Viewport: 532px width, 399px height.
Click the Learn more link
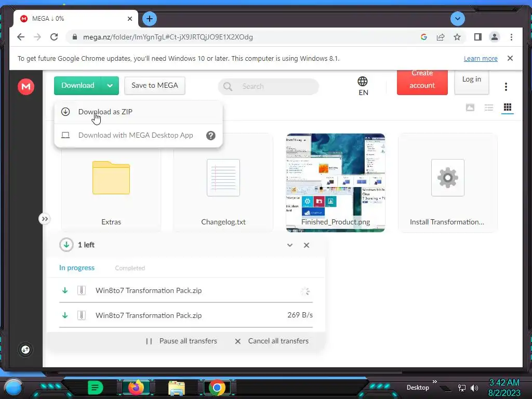[x=481, y=58]
